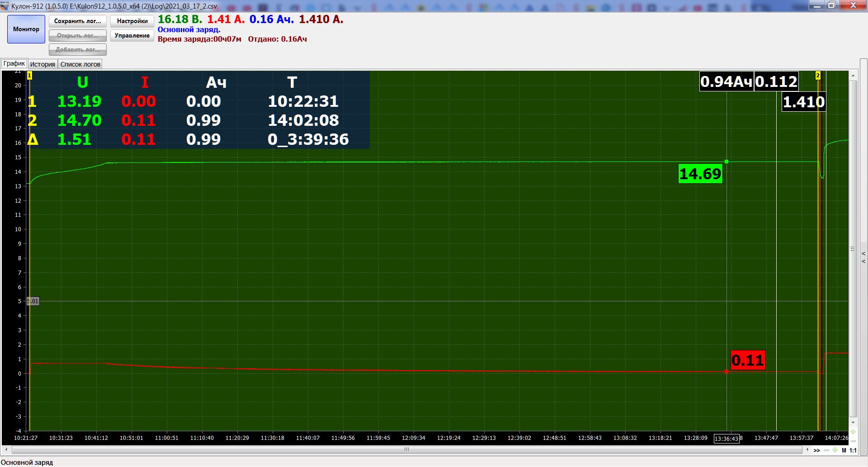Click the M icon below the graph
The height and width of the screenshot is (467, 868).
point(844,450)
